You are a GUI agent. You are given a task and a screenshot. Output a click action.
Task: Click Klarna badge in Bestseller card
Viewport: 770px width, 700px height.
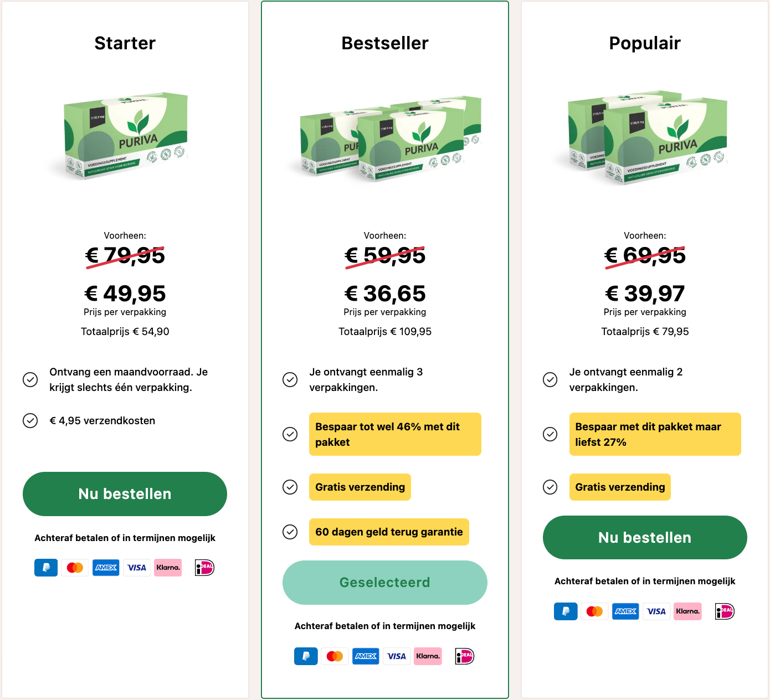(428, 656)
